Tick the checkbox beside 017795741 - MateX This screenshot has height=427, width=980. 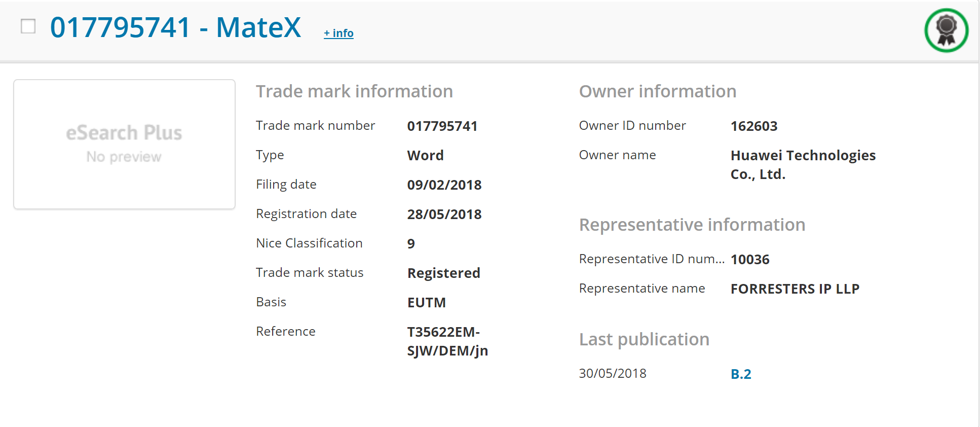(28, 26)
